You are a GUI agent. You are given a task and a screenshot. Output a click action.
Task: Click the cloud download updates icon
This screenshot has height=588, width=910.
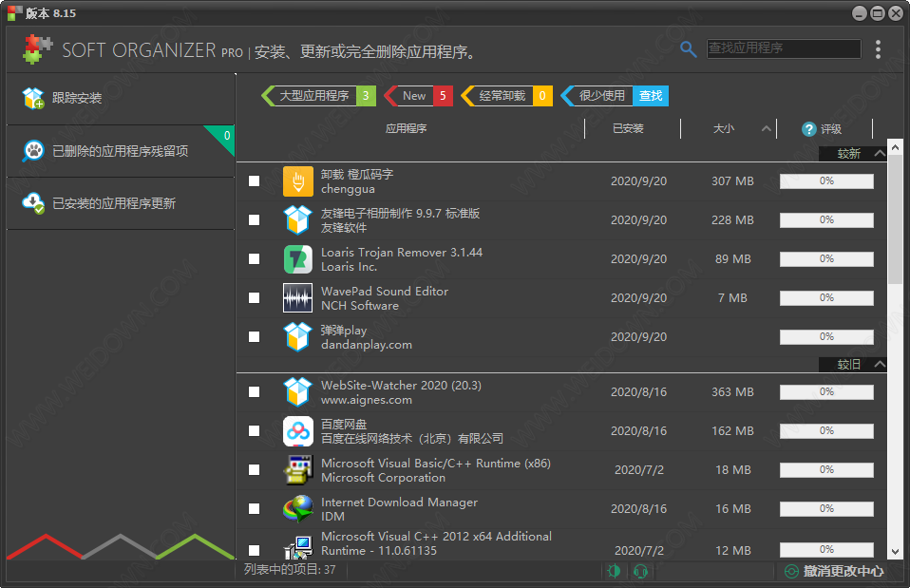click(33, 203)
